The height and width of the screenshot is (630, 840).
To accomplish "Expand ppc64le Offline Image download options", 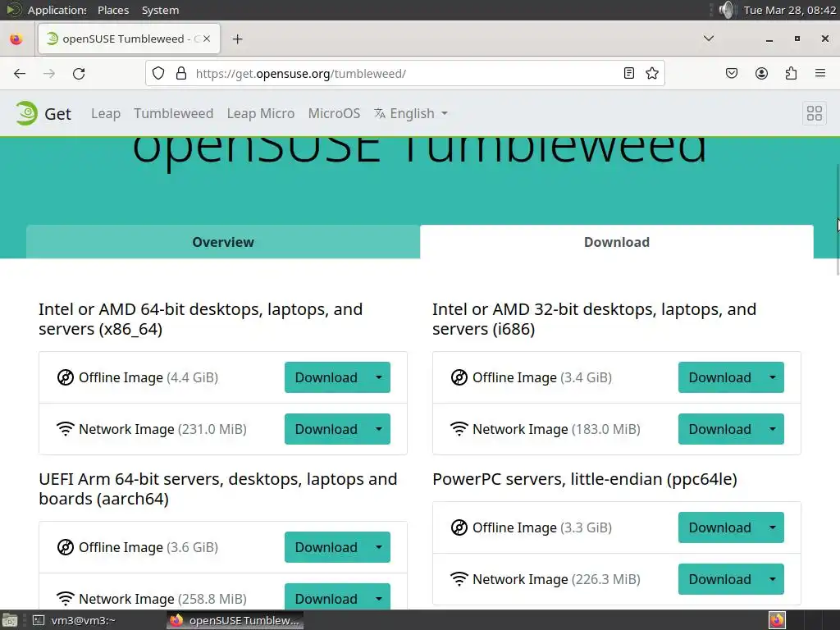I will click(x=773, y=527).
